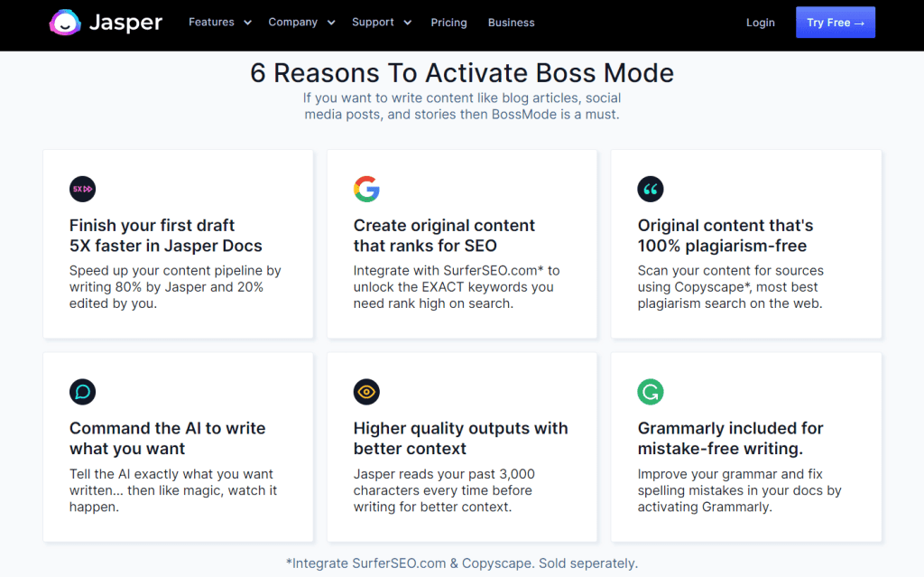Click the 'If you want to write content' subtitle
Viewport: 924px width, 577px height.
point(462,107)
